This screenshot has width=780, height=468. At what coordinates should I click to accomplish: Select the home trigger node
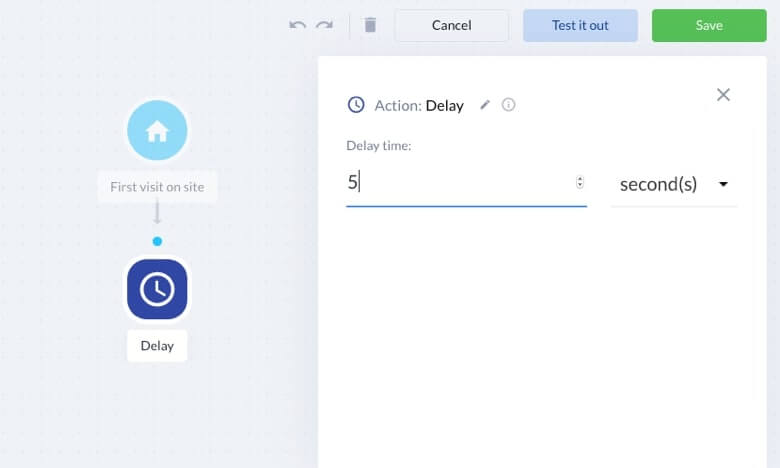(157, 130)
